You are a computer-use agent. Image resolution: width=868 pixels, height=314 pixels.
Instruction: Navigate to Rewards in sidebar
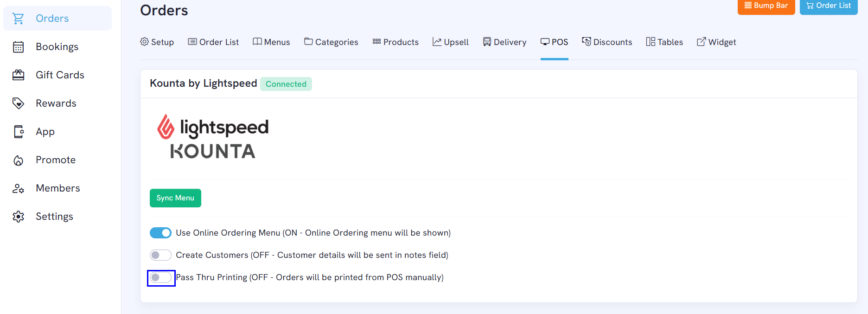click(x=57, y=103)
